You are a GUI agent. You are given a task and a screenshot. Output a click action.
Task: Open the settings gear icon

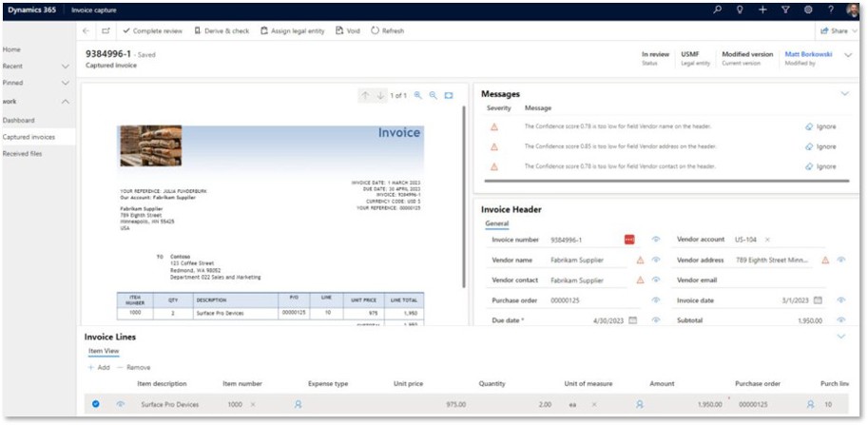click(808, 10)
